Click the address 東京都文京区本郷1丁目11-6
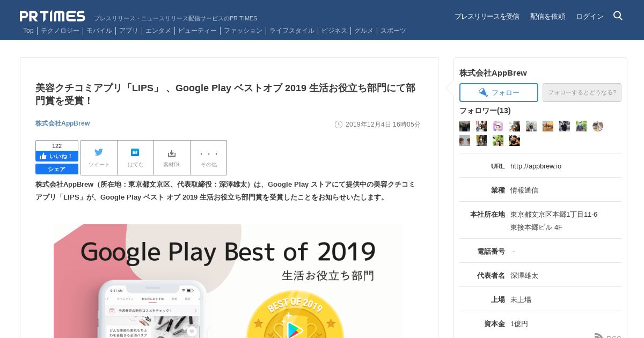 (554, 215)
